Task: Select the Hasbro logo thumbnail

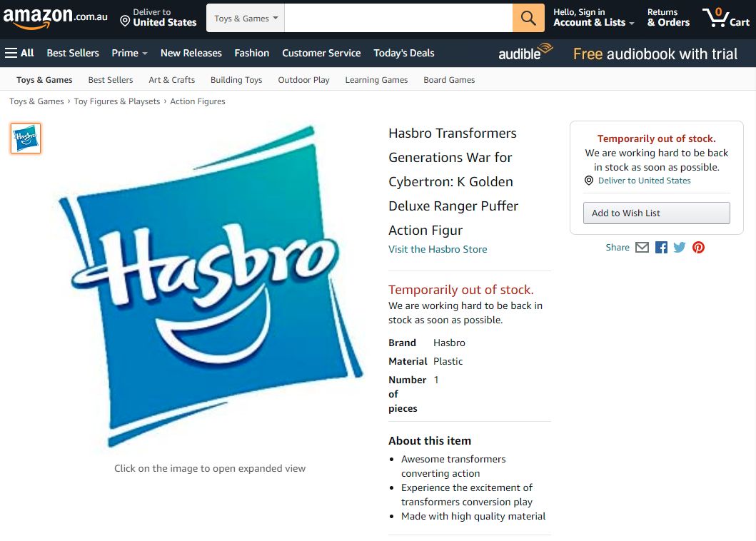Action: pos(26,138)
